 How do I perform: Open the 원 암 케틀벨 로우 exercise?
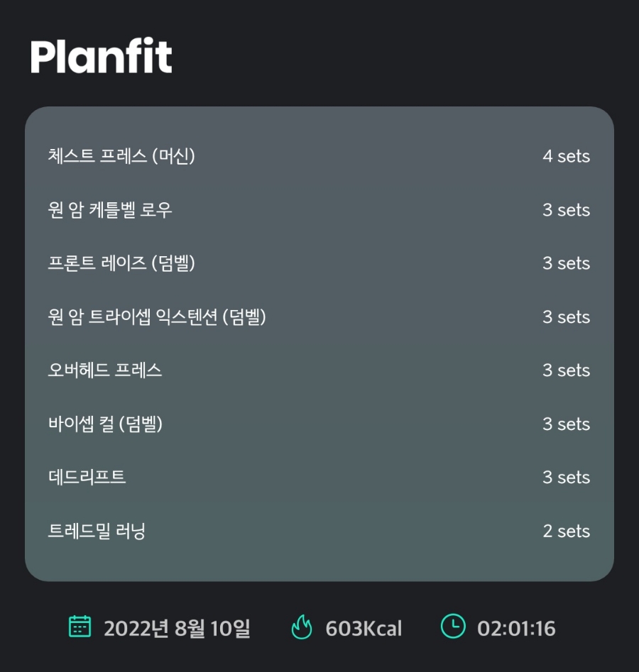110,210
